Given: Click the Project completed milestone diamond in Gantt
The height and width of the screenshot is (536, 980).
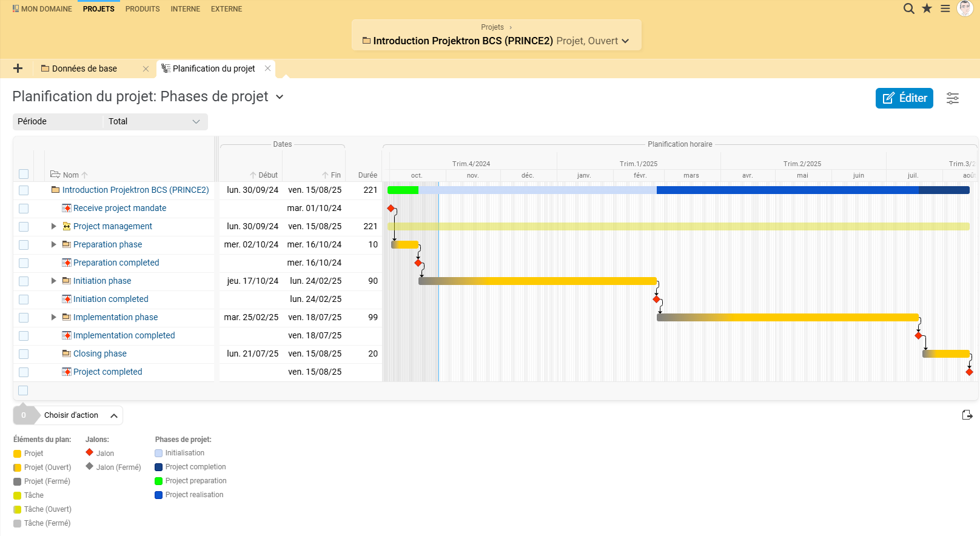Looking at the screenshot, I should point(969,372).
